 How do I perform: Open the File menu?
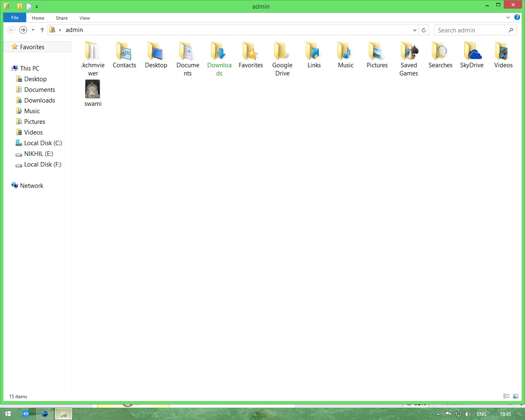coord(15,18)
